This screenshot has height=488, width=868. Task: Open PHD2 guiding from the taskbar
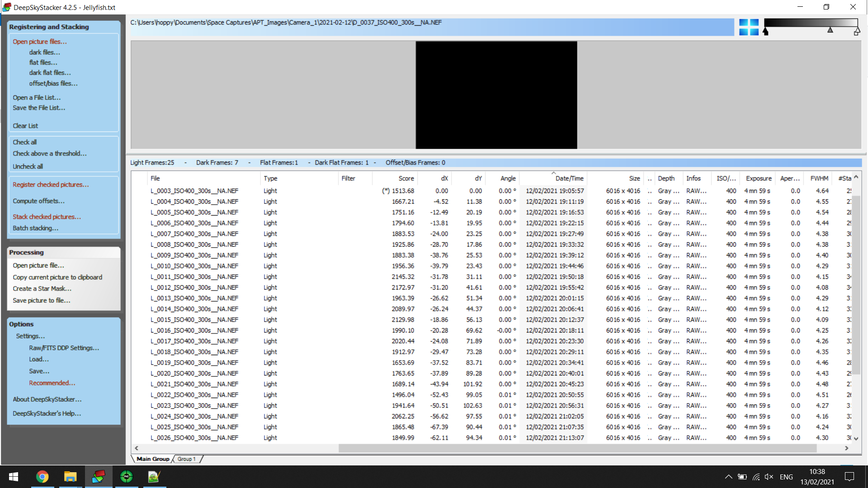pos(127,476)
